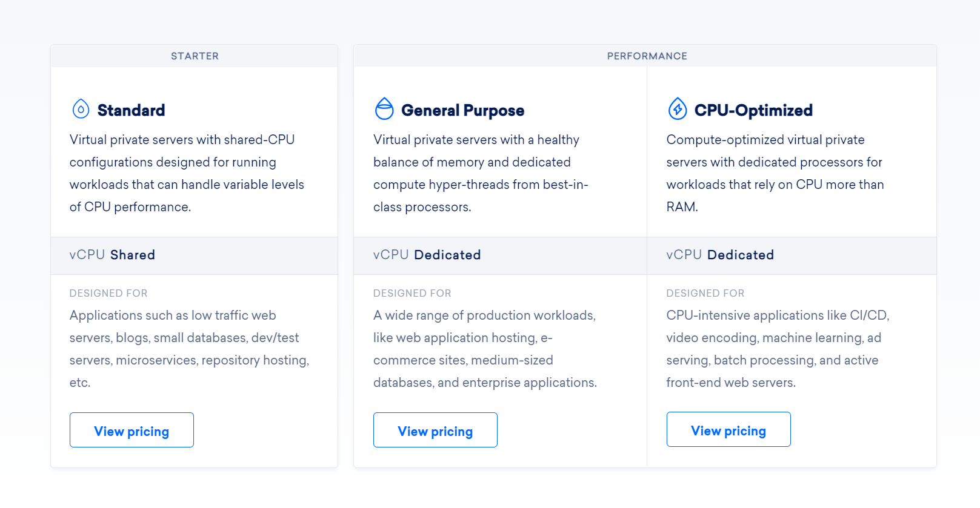Click the General Purpose plan heading
Screen dimensions: 980x508
[462, 110]
